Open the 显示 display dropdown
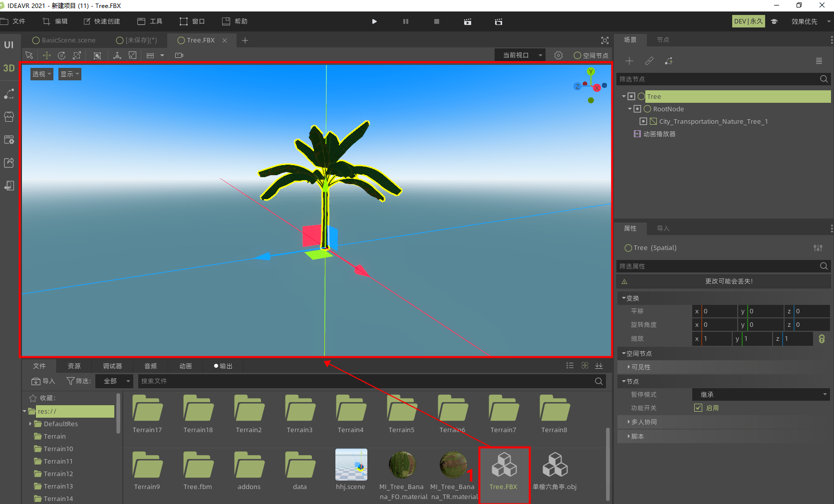Viewport: 834px width, 504px height. coord(70,74)
